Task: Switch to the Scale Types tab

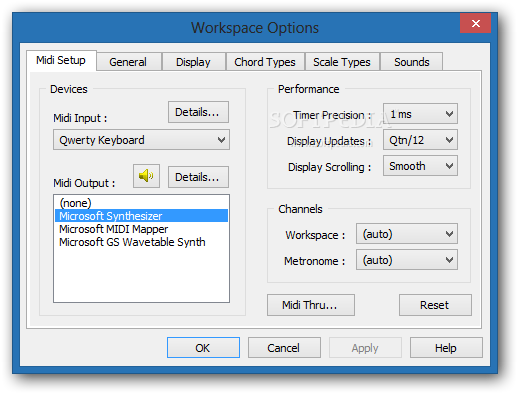Action: 342,62
